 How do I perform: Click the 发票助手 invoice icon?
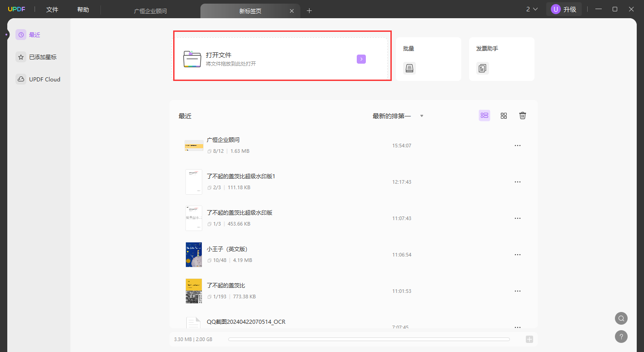(x=483, y=68)
